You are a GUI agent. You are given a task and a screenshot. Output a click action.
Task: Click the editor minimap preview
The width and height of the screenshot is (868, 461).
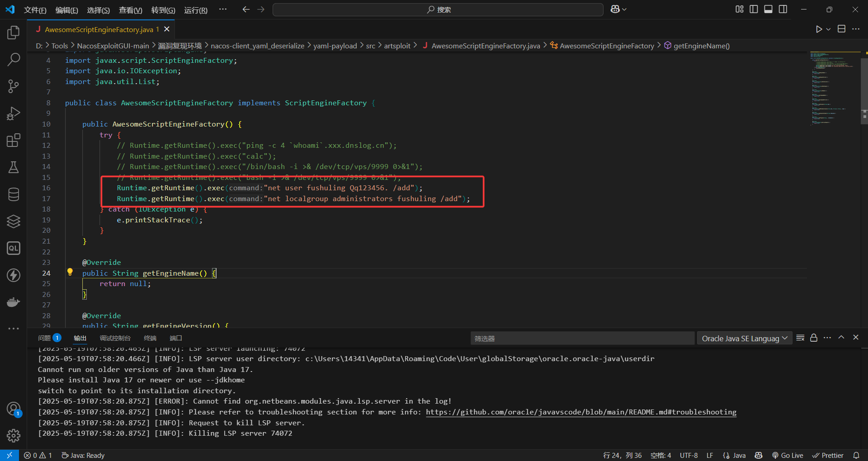pyautogui.click(x=835, y=88)
